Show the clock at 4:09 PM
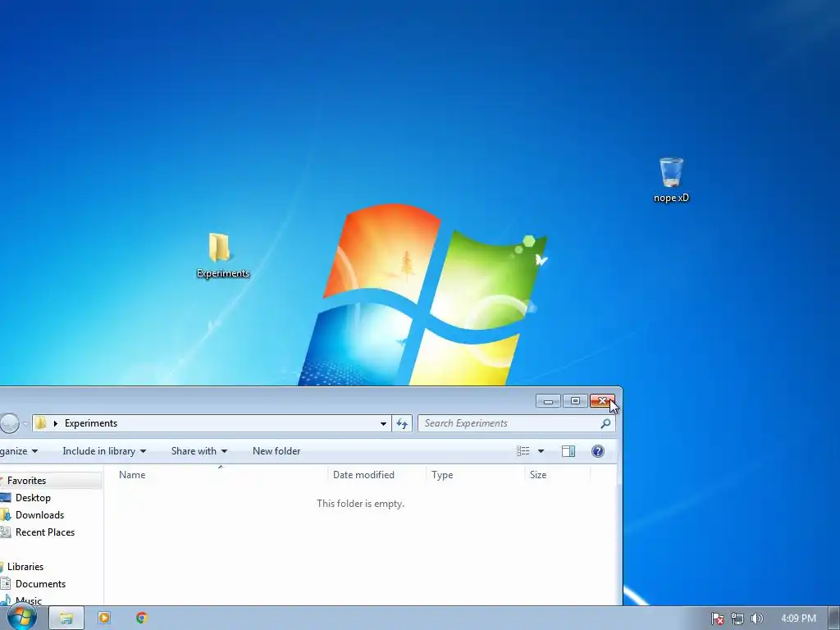The image size is (840, 630). (x=798, y=619)
